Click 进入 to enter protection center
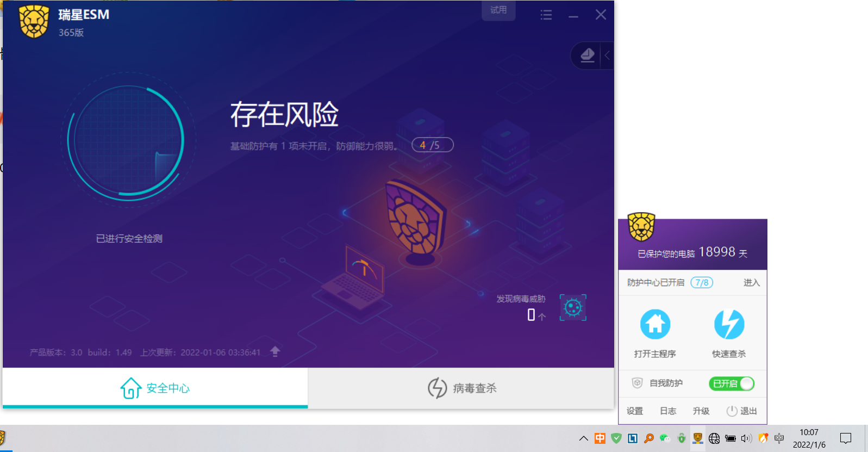 [752, 283]
